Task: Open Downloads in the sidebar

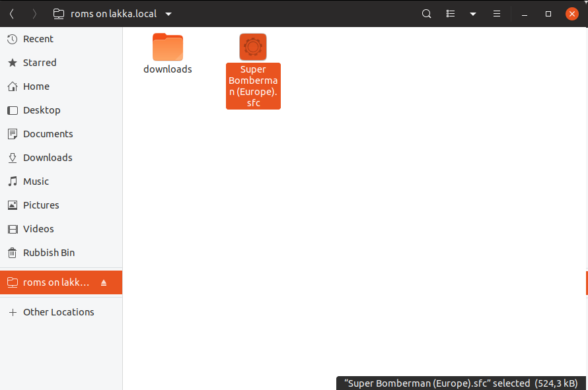Action: (x=61, y=158)
